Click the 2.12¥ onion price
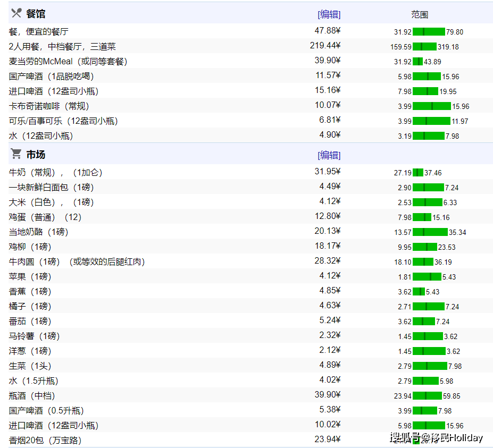The image size is (493, 448). point(330,350)
